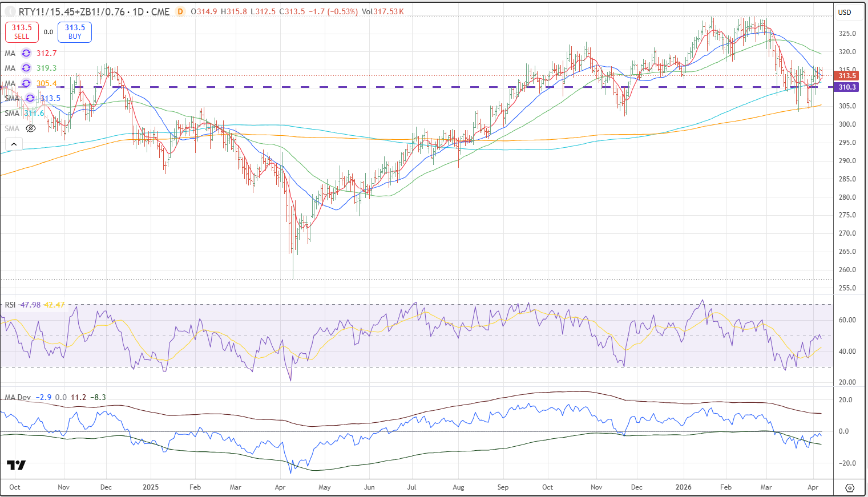Select the SMA 311.6 legend entry
868x497 pixels.
click(x=12, y=114)
